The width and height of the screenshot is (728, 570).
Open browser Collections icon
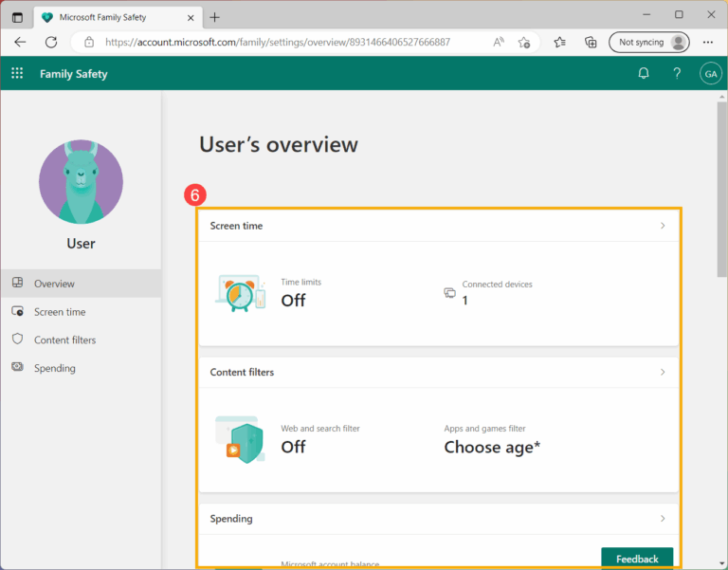click(591, 42)
